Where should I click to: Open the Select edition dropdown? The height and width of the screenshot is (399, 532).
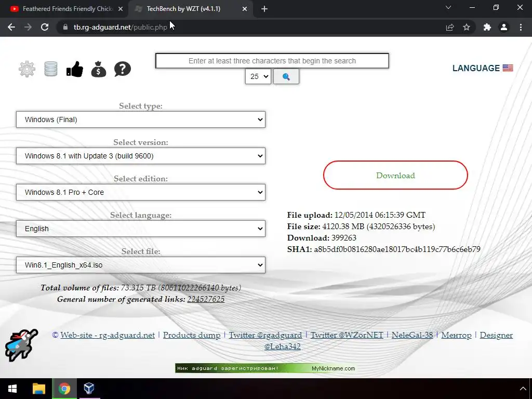point(141,192)
